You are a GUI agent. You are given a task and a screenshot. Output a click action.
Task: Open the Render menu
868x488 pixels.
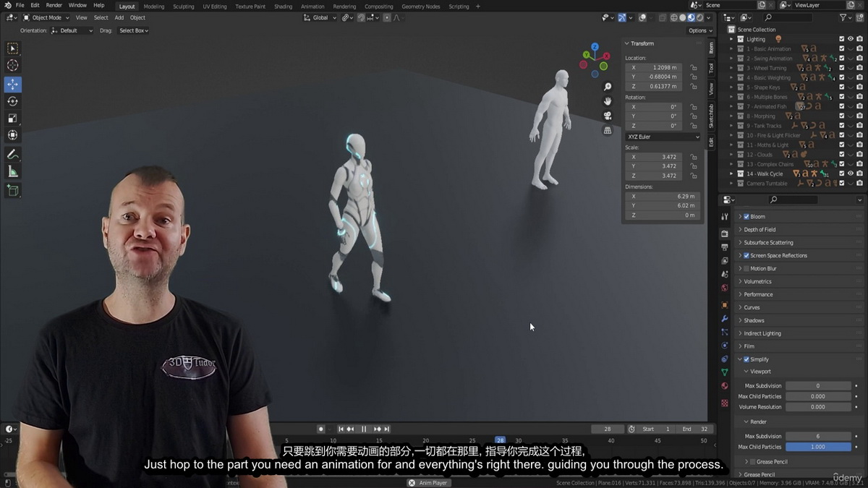pyautogui.click(x=54, y=6)
